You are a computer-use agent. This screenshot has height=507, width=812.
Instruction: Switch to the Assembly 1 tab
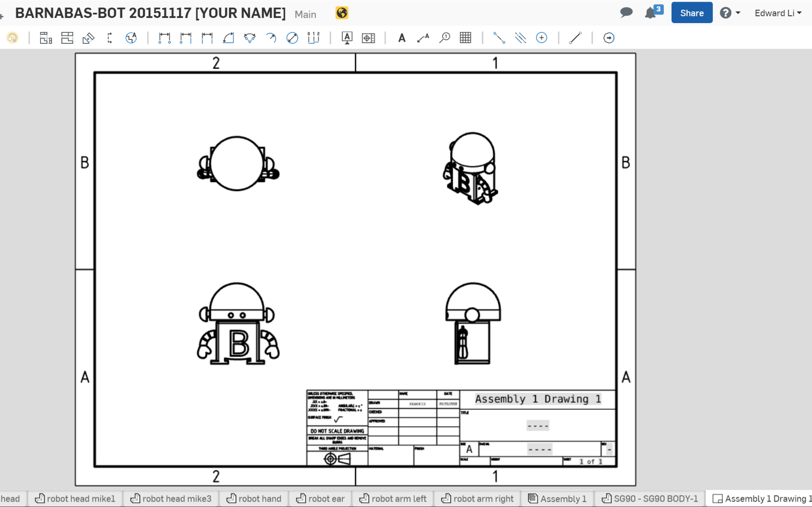pos(558,499)
